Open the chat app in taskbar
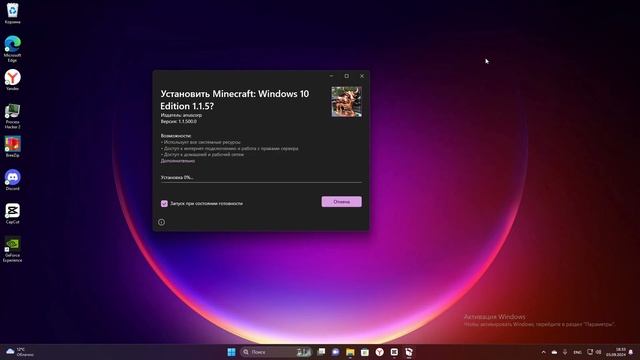Image resolution: width=640 pixels, height=360 pixels. 336,352
